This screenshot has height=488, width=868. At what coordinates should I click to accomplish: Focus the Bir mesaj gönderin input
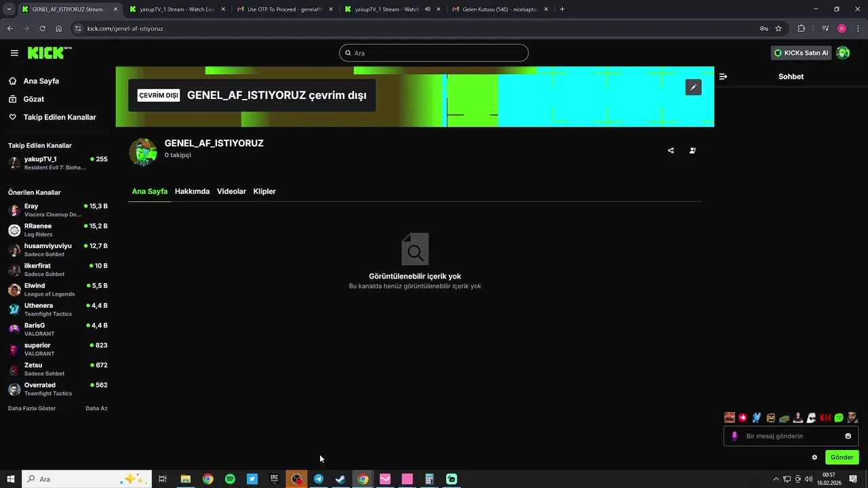pyautogui.click(x=791, y=436)
